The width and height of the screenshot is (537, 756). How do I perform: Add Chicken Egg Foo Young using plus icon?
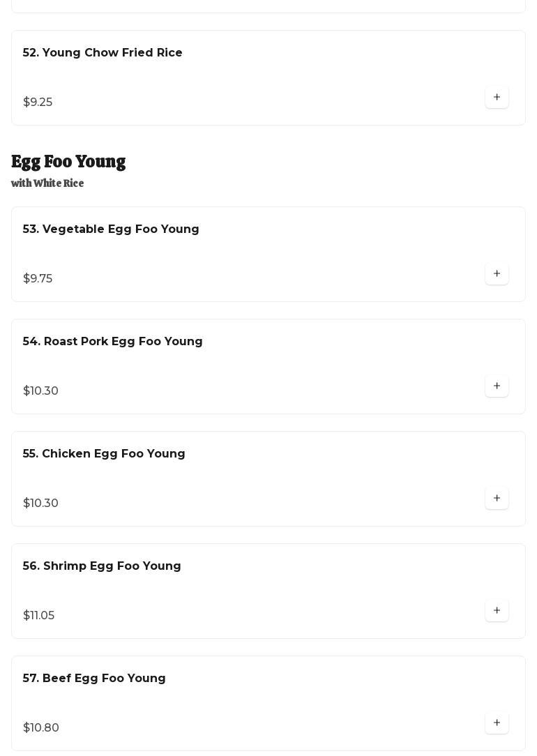(x=497, y=498)
